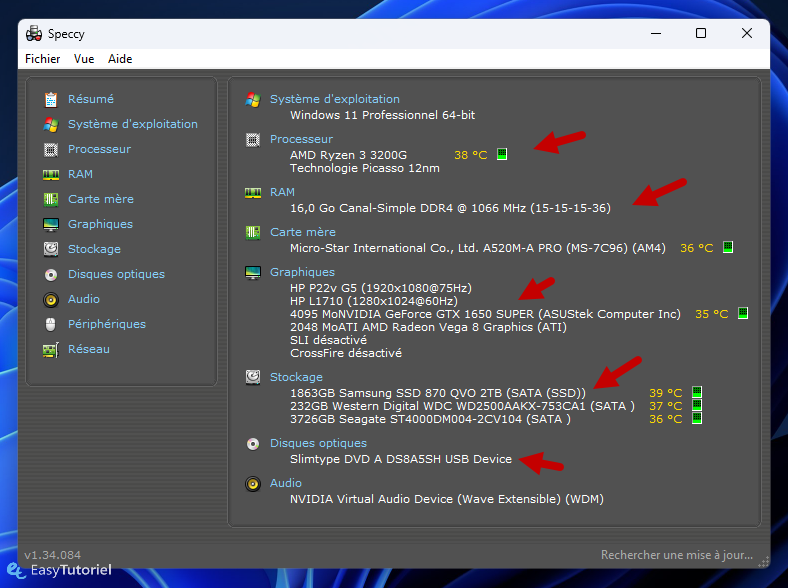Click the Disques optiques disc icon in sidebar
The height and width of the screenshot is (588, 788).
(51, 274)
